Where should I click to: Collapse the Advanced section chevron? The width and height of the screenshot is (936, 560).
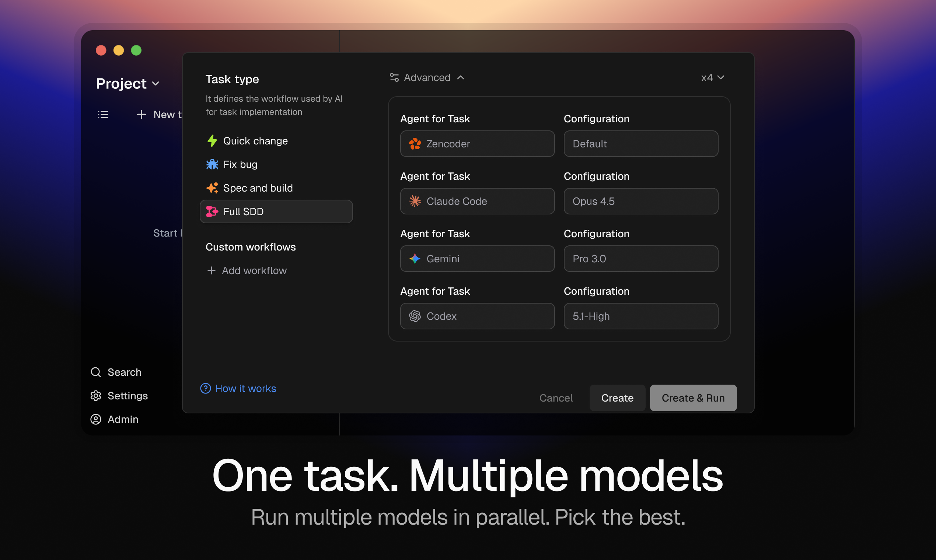461,77
